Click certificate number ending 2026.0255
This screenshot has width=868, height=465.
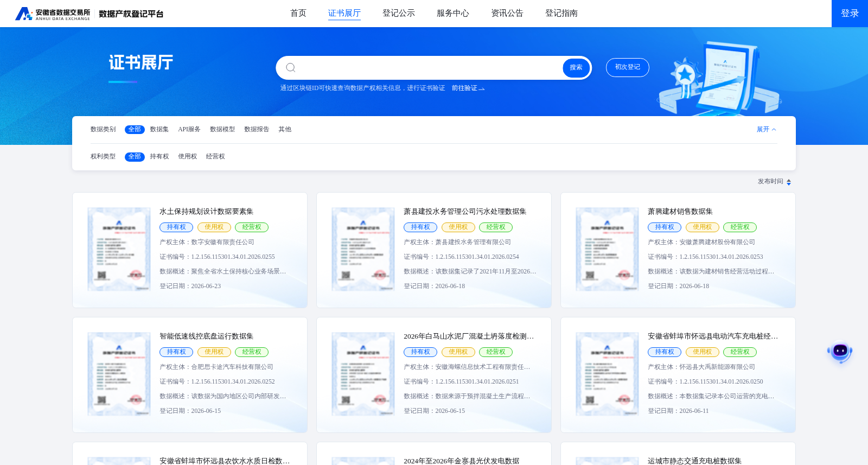click(217, 257)
